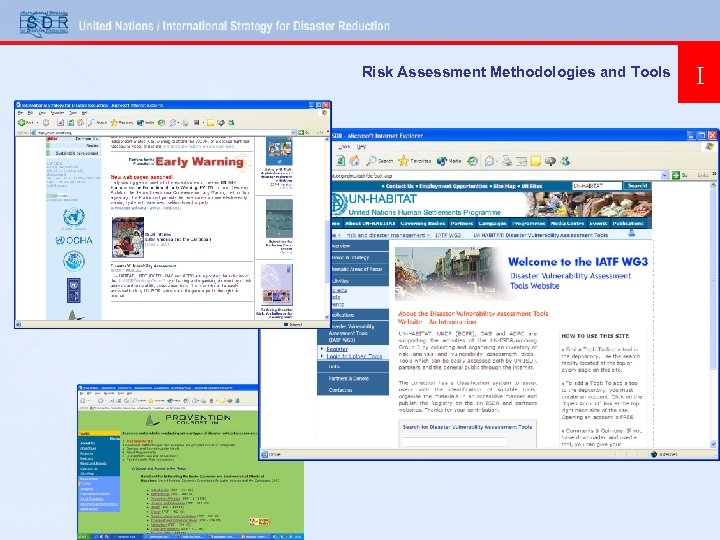Click green Back arrow in ISDR window
This screenshot has width=720, height=540.
pos(22,123)
